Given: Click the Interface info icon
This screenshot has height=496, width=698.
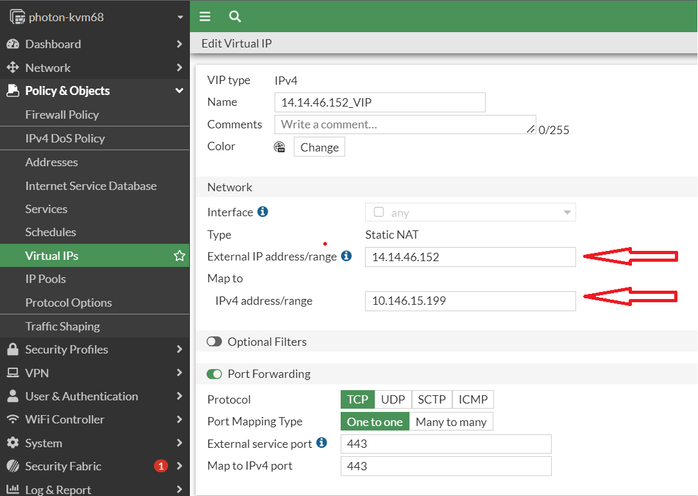Looking at the screenshot, I should coord(263,212).
